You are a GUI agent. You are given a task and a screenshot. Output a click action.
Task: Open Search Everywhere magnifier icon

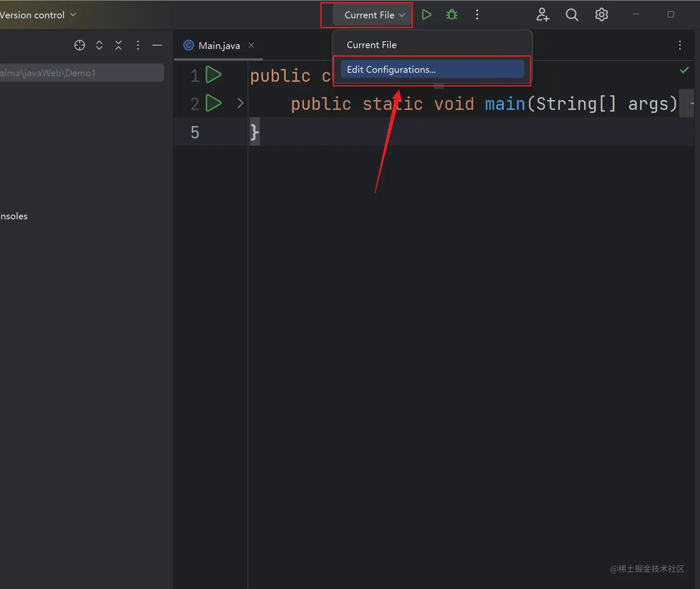[x=572, y=15]
